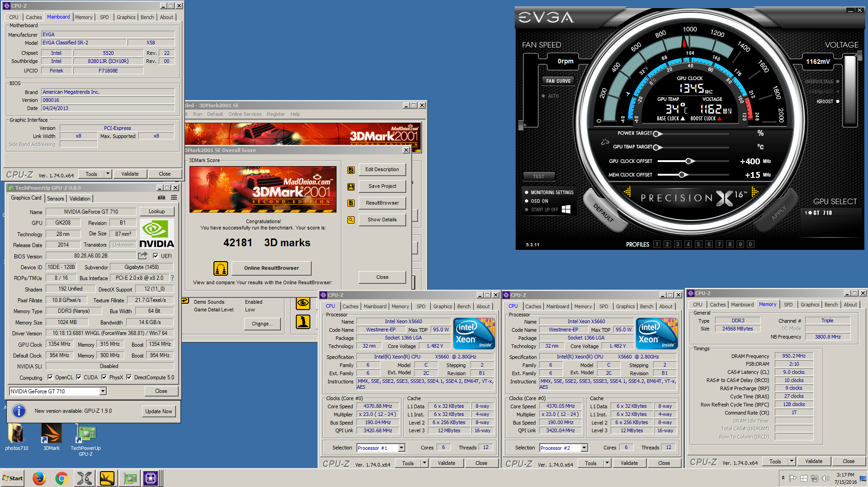868x487 pixels.
Task: Open the Validation tab in GPU-Z
Action: tap(80, 199)
